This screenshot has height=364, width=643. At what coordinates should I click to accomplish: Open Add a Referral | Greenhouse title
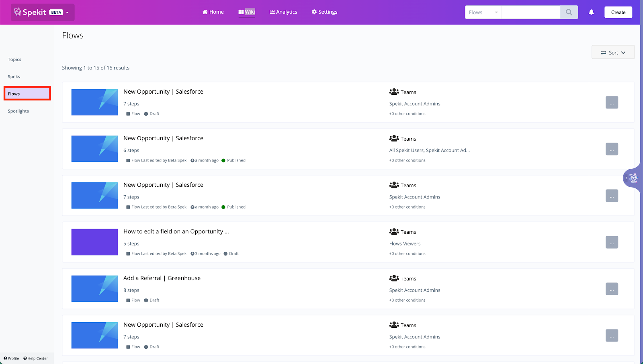click(162, 278)
